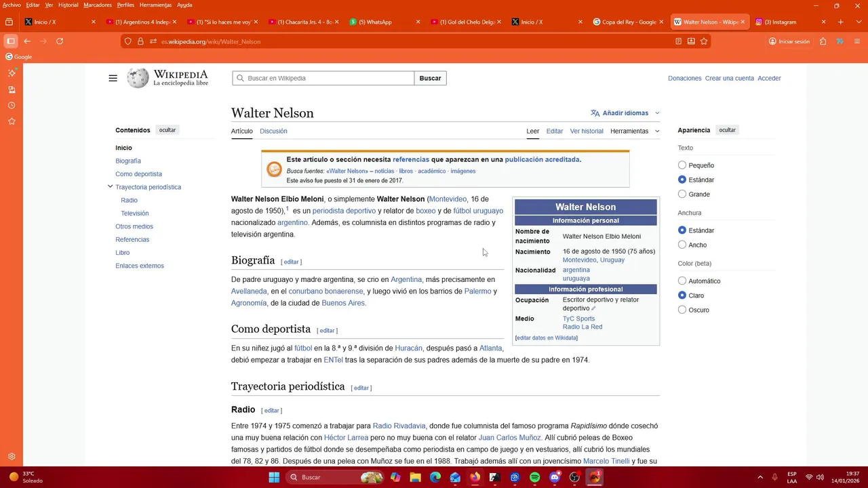The height and width of the screenshot is (488, 868).
Task: Collapse Trayectoria periodística in contents
Action: coord(110,186)
